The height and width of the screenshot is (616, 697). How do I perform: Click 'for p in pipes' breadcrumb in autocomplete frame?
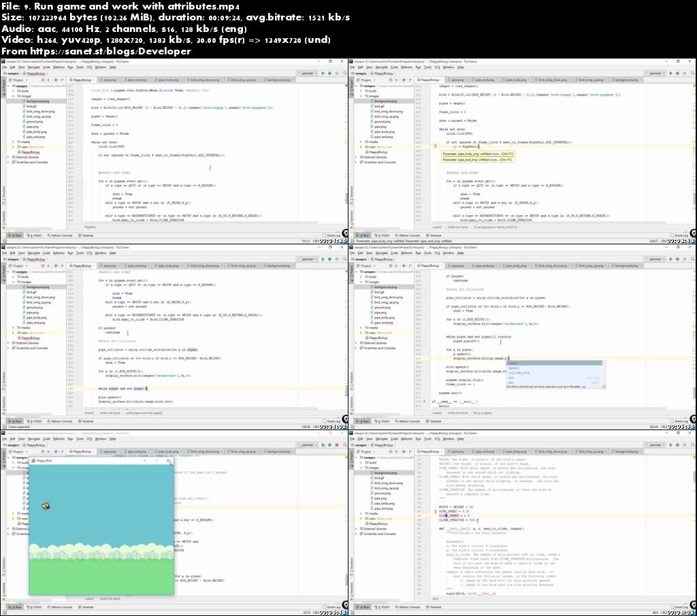(483, 413)
